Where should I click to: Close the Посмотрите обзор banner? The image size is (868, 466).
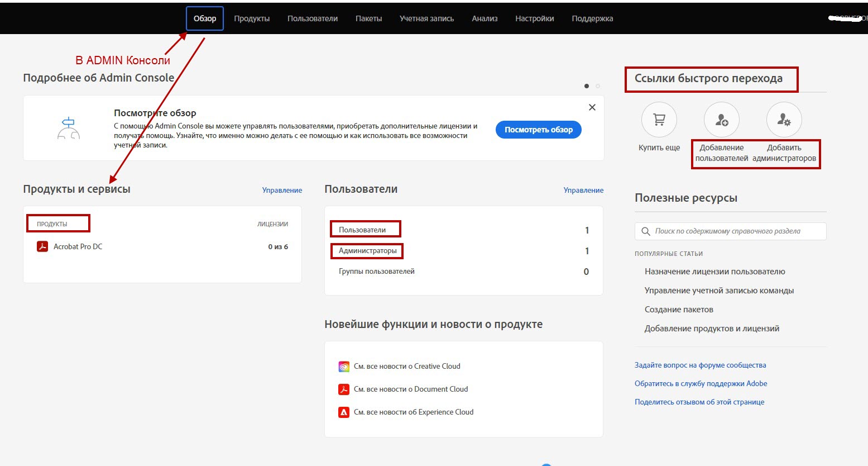coord(592,107)
